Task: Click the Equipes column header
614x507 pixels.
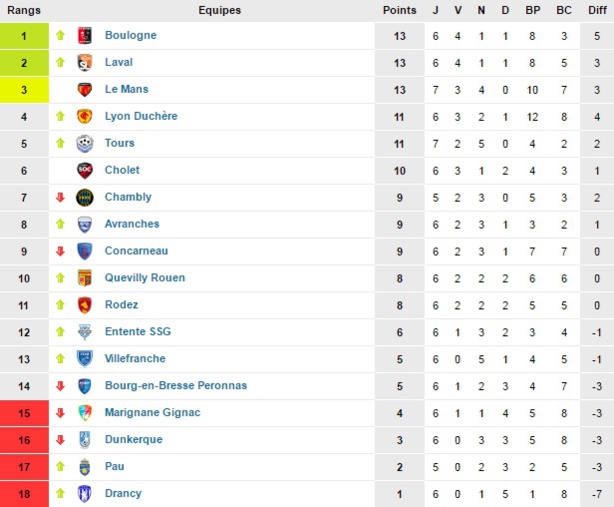Action: click(x=219, y=10)
